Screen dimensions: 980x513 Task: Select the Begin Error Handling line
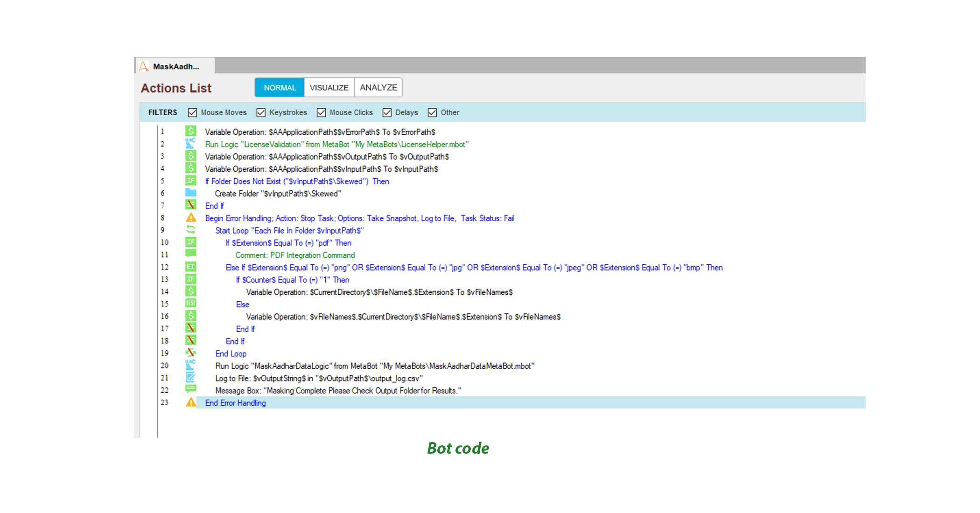click(360, 218)
